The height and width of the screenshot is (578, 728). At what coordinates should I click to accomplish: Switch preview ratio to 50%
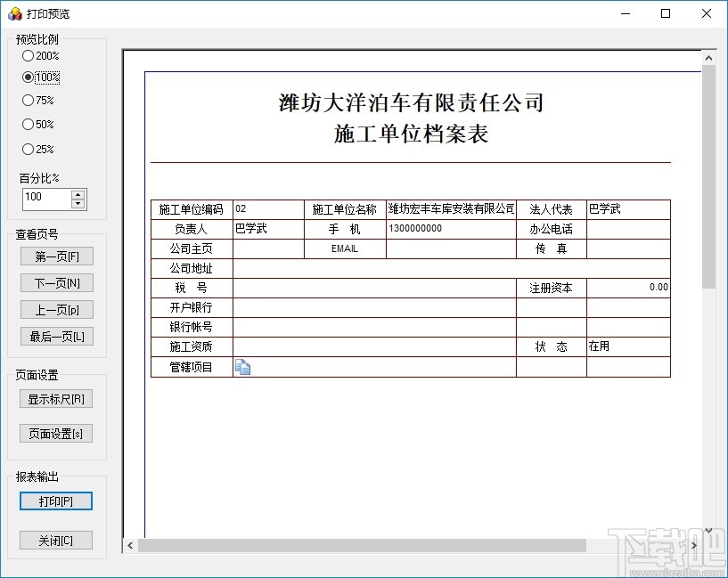[28, 126]
